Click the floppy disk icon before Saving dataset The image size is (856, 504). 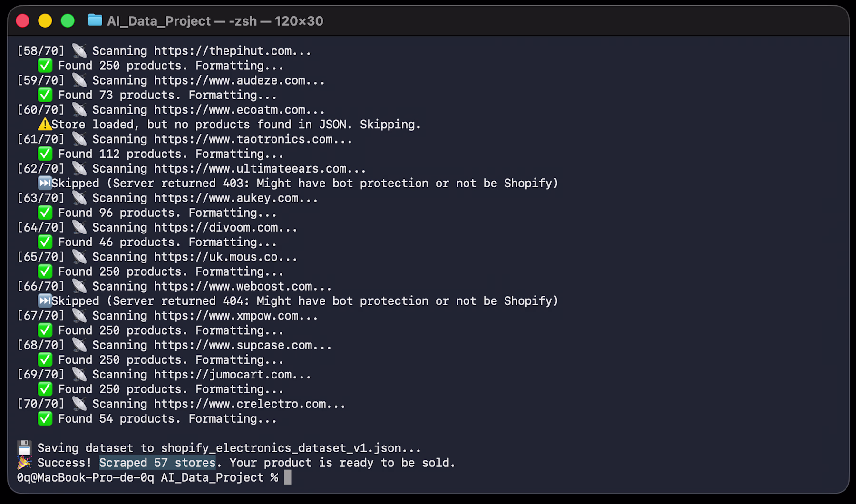[24, 448]
